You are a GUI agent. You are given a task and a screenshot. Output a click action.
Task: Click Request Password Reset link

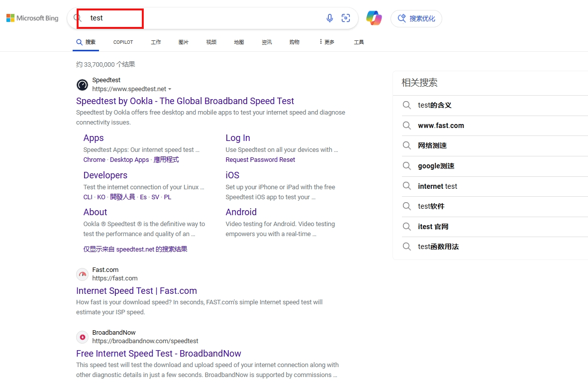tap(260, 159)
